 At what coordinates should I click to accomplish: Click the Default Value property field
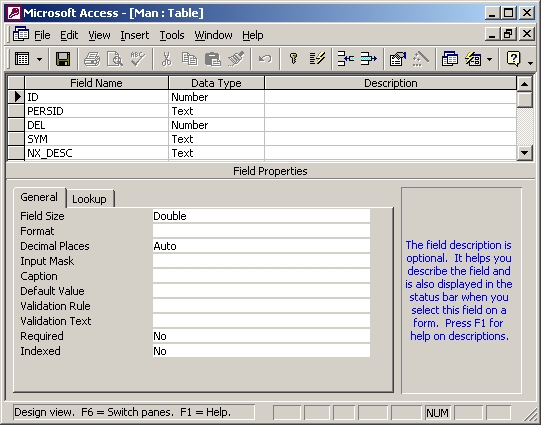[x=261, y=291]
